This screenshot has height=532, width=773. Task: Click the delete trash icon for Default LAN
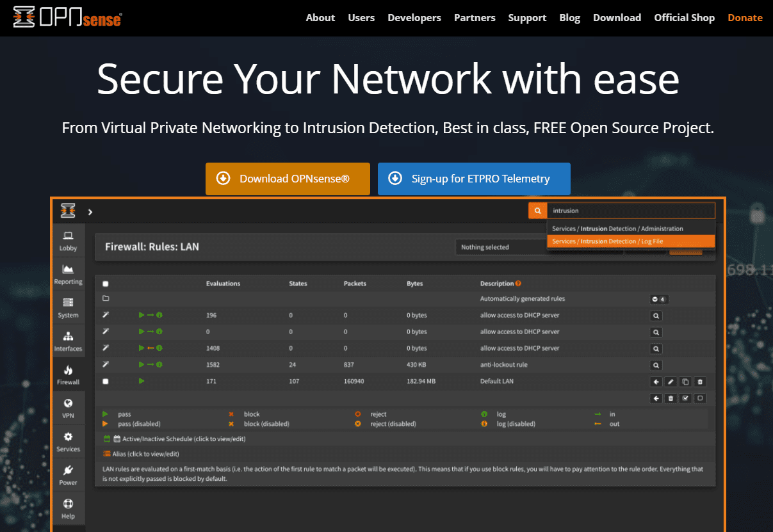pos(700,382)
